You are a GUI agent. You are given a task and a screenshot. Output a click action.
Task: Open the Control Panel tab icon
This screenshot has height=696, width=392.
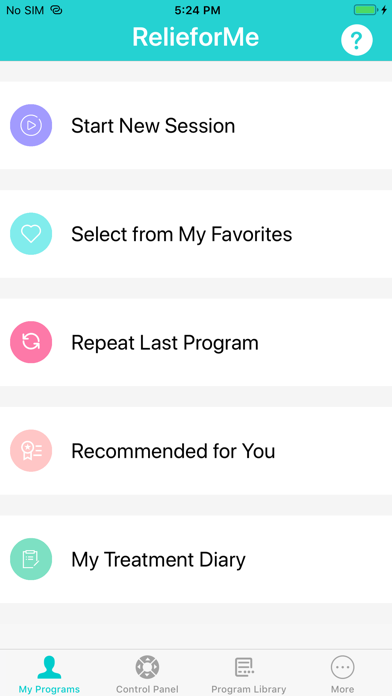coord(147,667)
